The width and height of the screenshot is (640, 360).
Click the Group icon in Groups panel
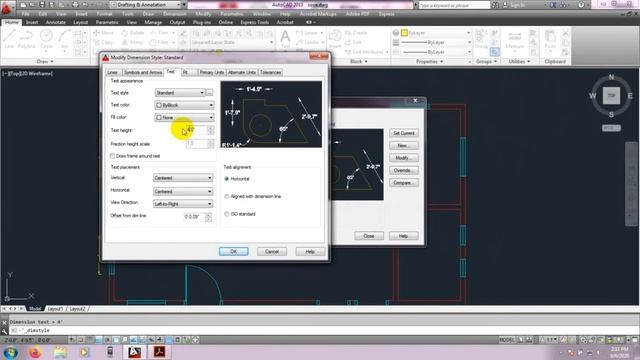[481, 39]
